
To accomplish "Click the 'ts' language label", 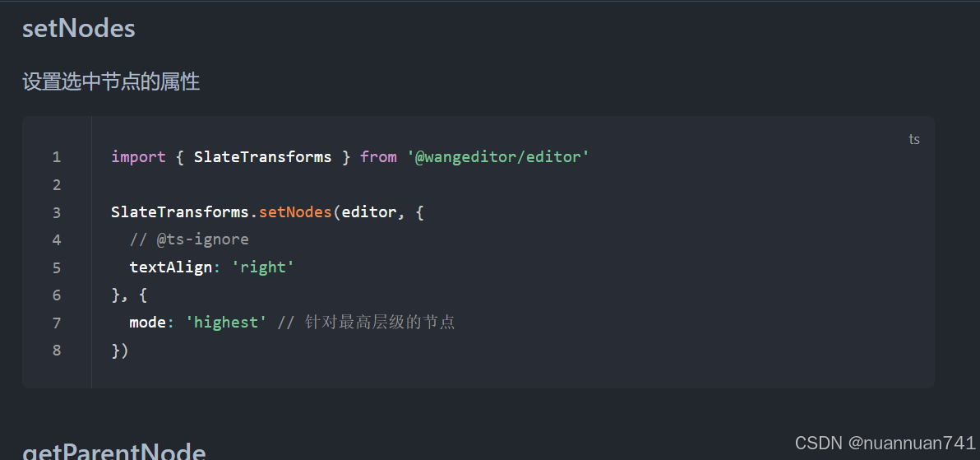I will [x=913, y=140].
